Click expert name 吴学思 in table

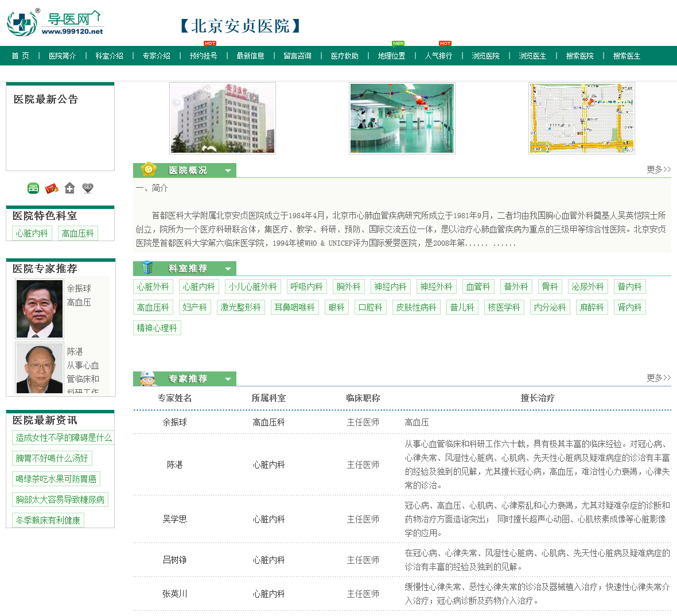click(x=174, y=519)
